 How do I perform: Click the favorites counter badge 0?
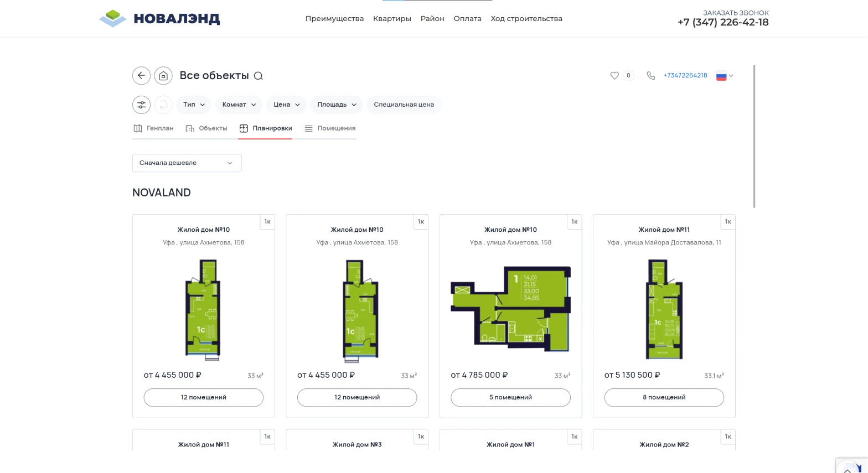628,75
